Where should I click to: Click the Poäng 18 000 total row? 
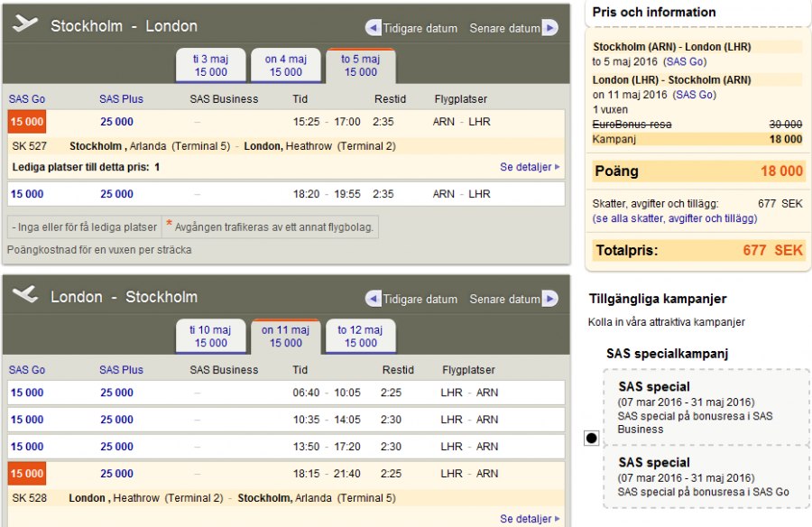[x=698, y=171]
